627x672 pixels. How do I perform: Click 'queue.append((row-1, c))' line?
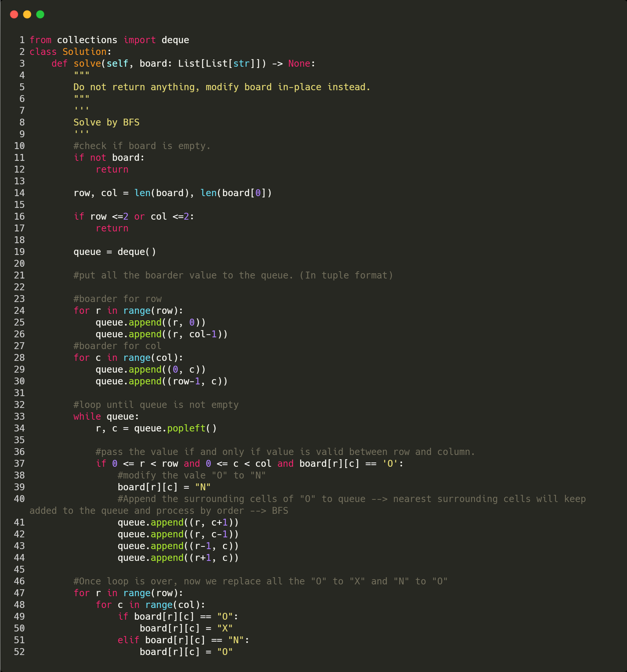161,381
